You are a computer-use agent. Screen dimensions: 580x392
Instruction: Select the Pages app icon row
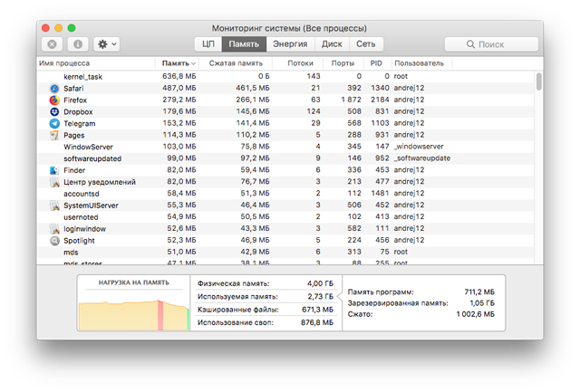(x=54, y=135)
